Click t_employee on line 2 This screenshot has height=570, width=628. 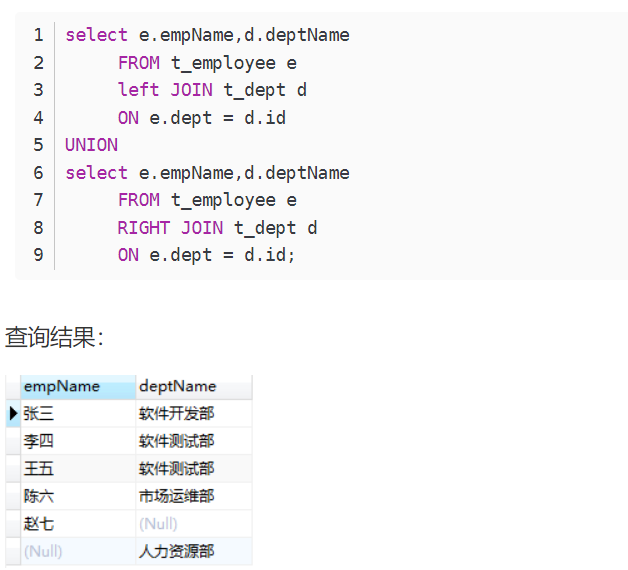coord(223,63)
